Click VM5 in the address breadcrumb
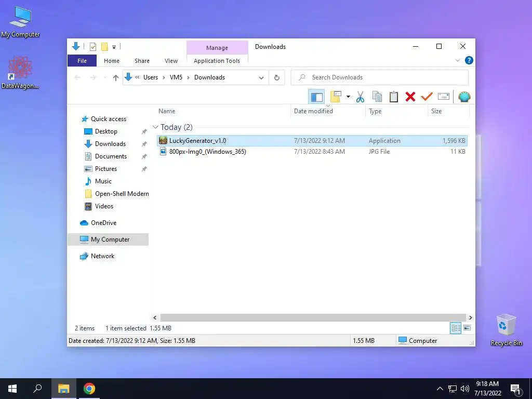 [x=176, y=77]
